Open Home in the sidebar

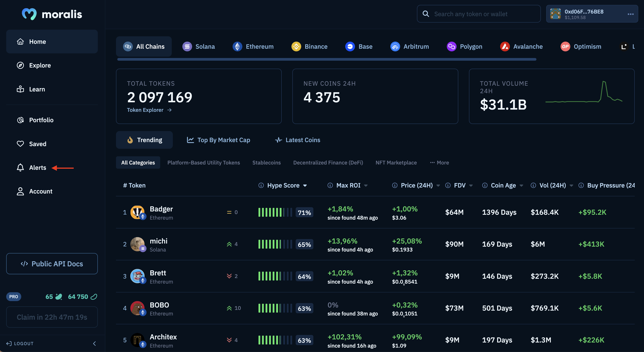click(x=52, y=41)
